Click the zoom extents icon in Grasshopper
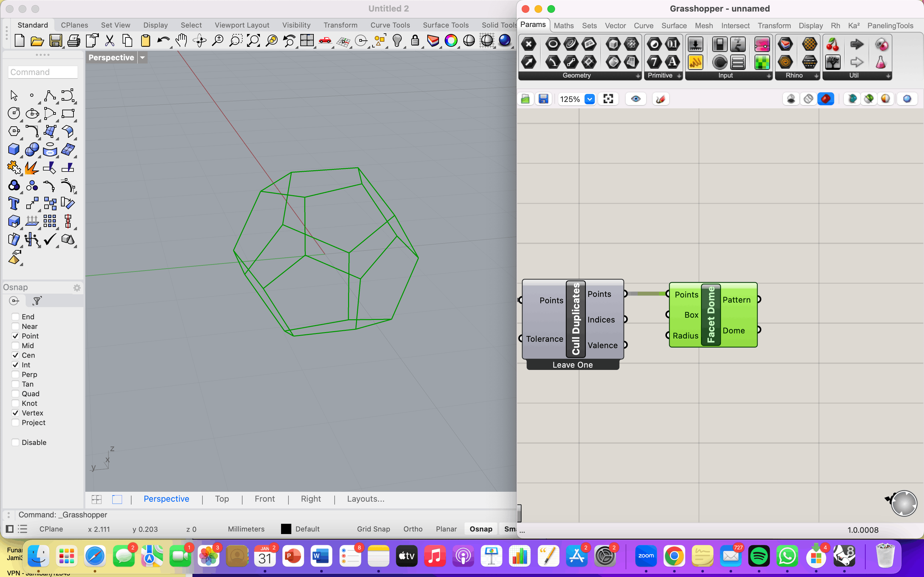This screenshot has width=924, height=577. (x=608, y=99)
